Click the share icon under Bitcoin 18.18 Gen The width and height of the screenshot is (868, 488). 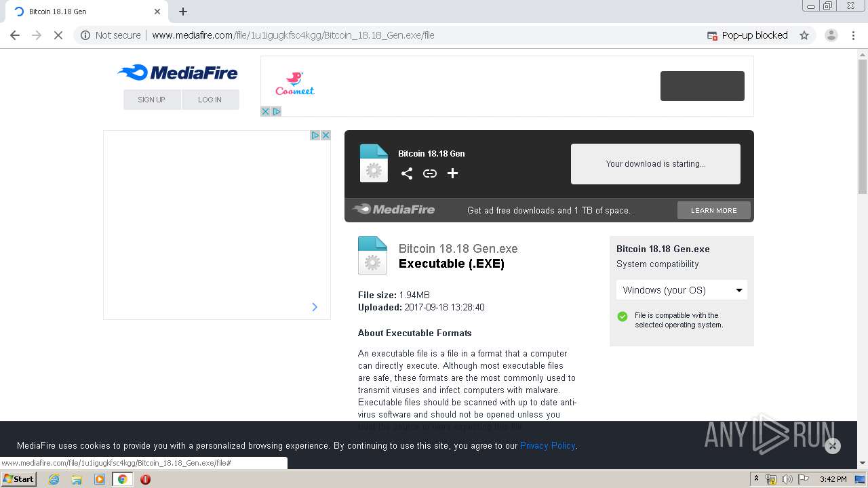pyautogui.click(x=407, y=174)
